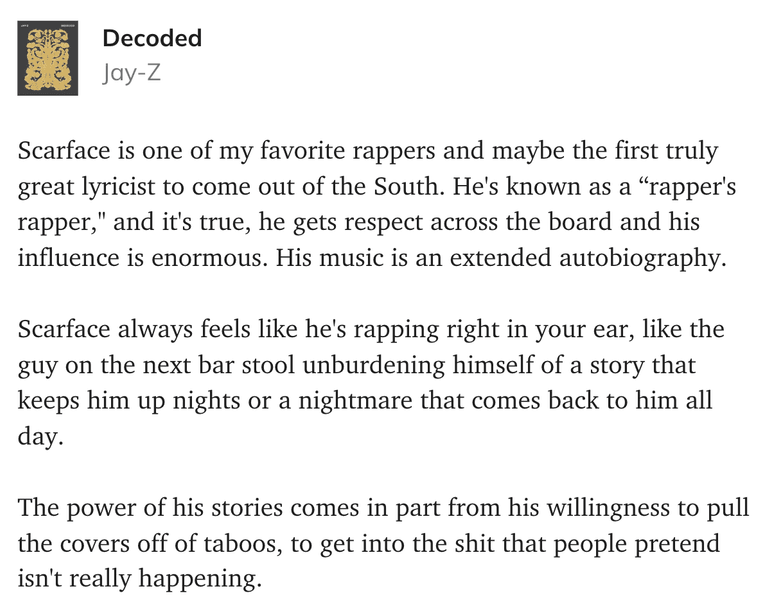Open the Decoded book cover thumbnail
This screenshot has width=763, height=600.
pos(48,58)
